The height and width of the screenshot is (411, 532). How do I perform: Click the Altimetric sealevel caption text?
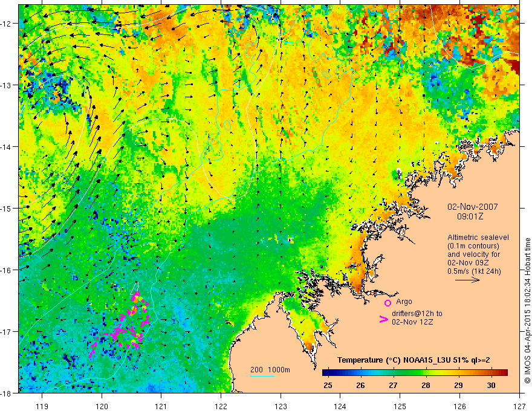[x=478, y=238]
